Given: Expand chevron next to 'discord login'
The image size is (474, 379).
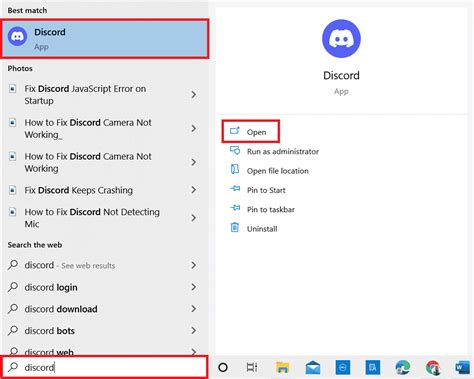Looking at the screenshot, I should pos(193,287).
